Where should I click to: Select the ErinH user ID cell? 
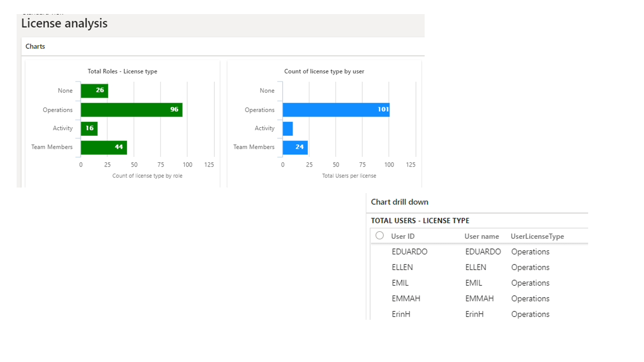pyautogui.click(x=401, y=314)
